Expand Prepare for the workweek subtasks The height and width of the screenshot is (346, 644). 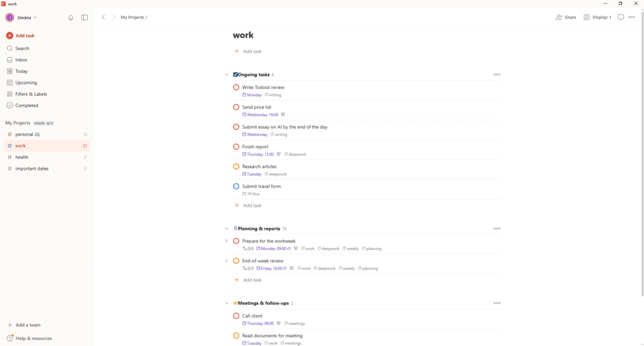pos(226,241)
